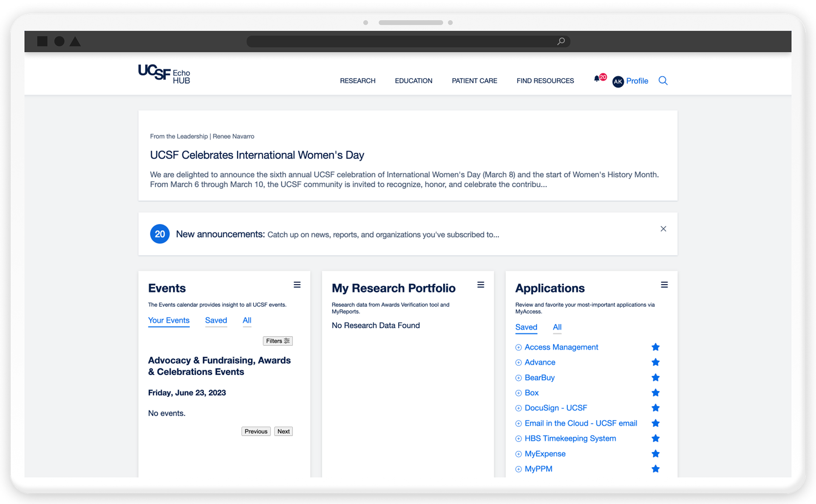Toggle the MyExpense favorite star
The image size is (816, 504).
click(655, 454)
